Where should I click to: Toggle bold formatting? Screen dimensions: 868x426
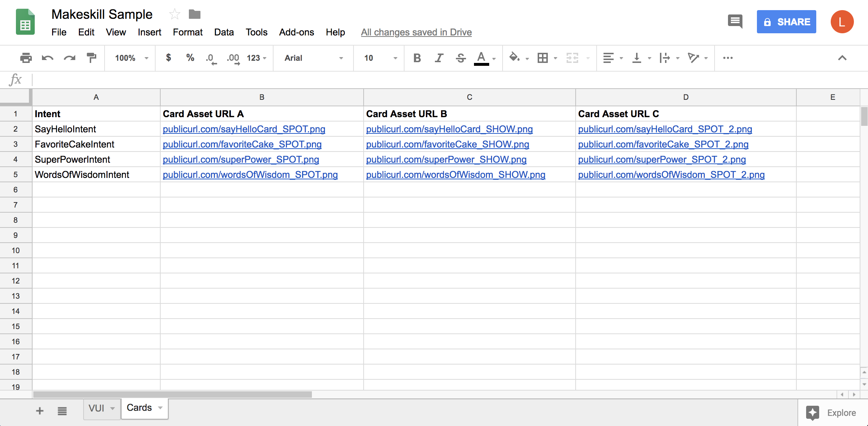click(x=417, y=58)
